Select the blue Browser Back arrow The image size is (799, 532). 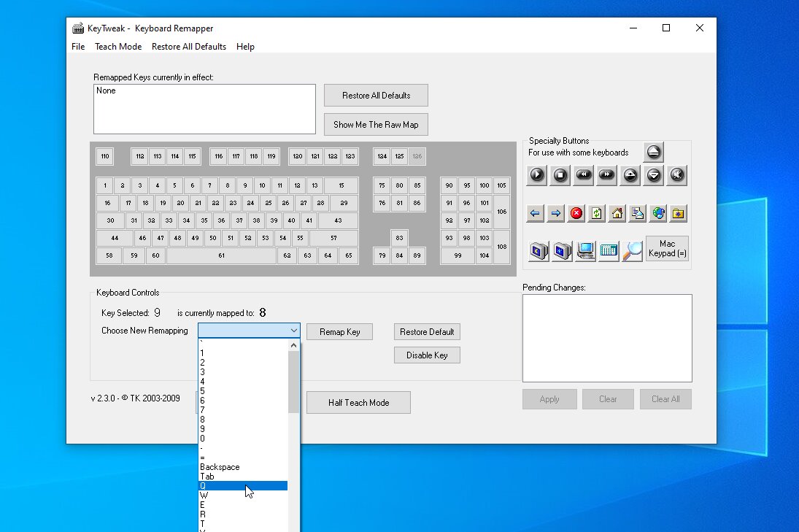[536, 213]
